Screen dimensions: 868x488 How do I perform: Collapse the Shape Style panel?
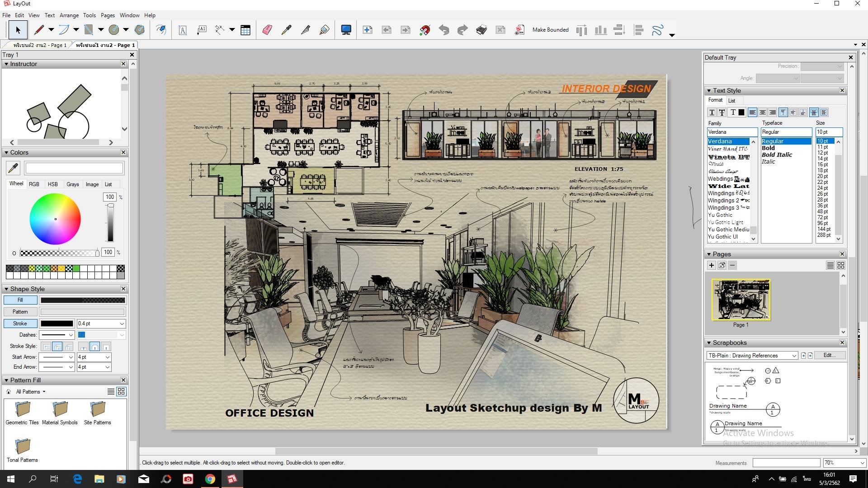[x=6, y=289]
